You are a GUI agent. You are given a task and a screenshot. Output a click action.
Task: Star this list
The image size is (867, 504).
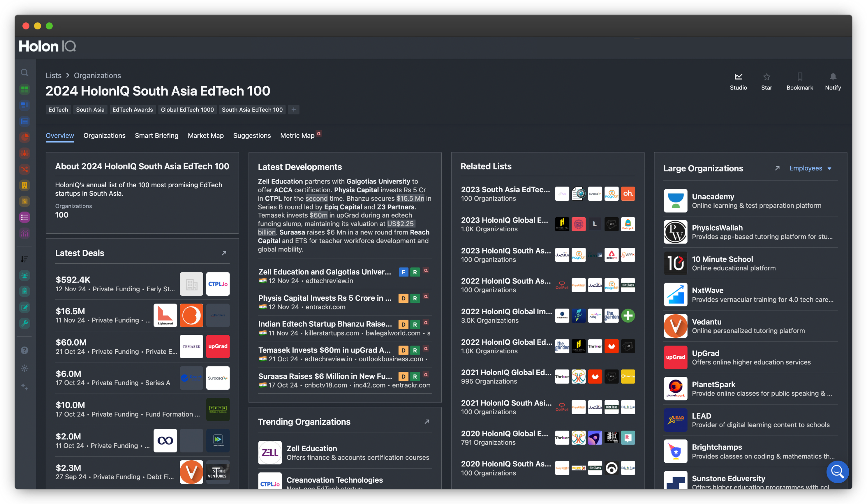tap(766, 82)
